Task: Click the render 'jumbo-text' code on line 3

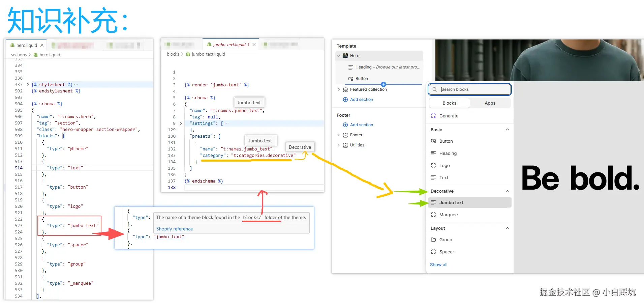Action: coord(217,85)
